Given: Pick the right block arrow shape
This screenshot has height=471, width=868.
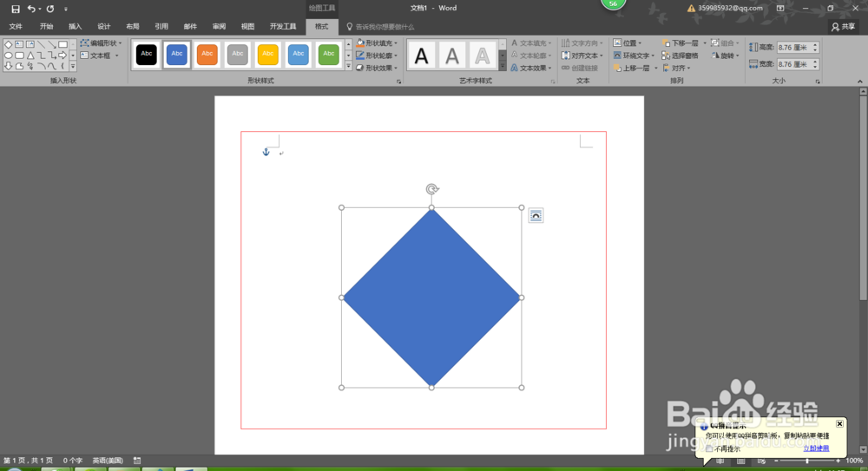Looking at the screenshot, I should (62, 55).
